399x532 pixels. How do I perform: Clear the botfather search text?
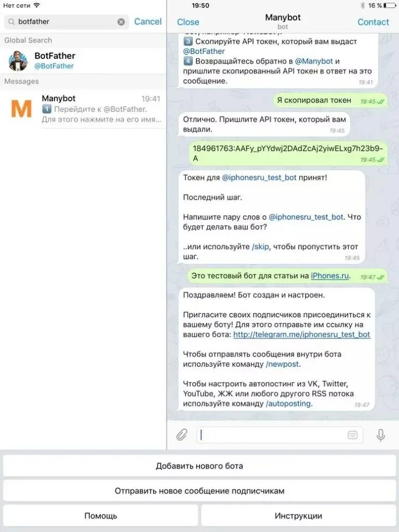pos(121,22)
